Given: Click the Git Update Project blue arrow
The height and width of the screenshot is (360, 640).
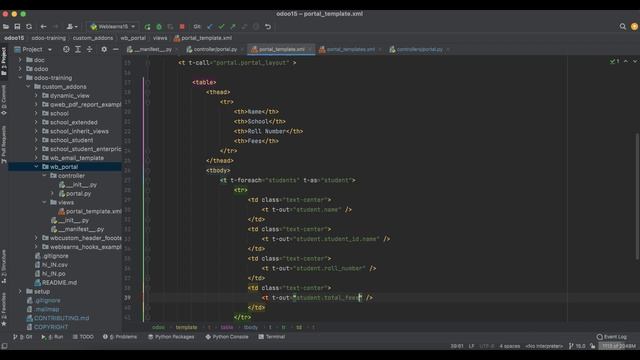Looking at the screenshot, I should [210, 27].
